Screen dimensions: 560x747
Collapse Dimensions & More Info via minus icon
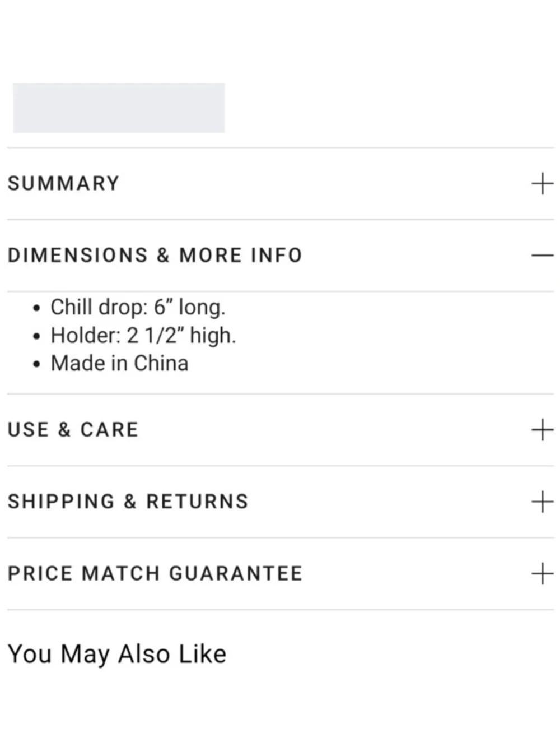(x=542, y=256)
